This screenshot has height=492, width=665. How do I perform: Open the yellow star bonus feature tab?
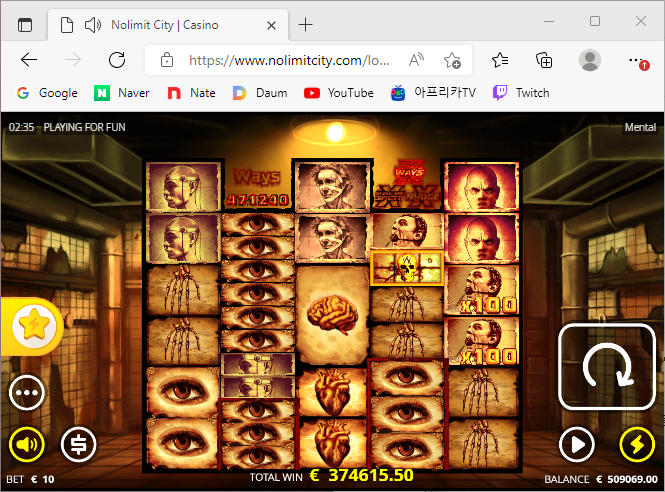point(34,326)
